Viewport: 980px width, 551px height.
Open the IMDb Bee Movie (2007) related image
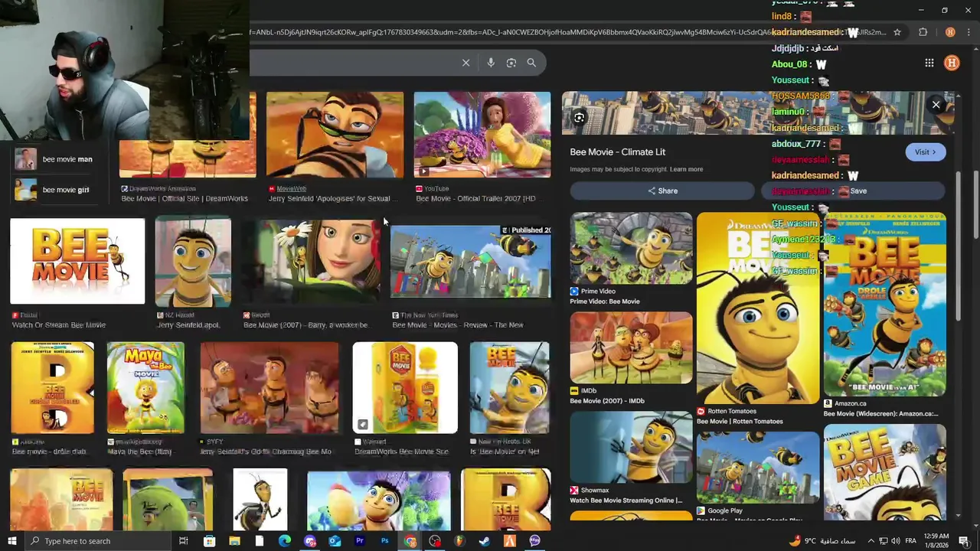pos(631,347)
